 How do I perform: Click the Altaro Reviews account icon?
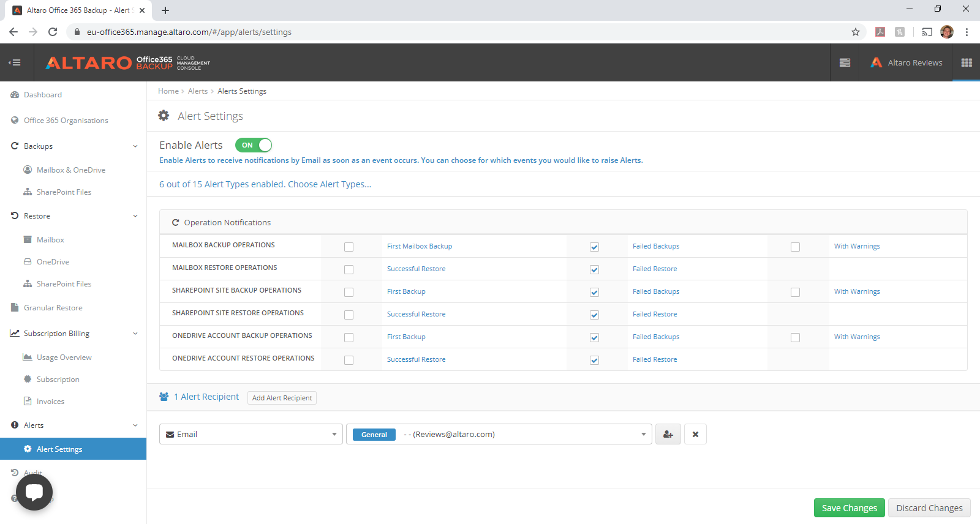(876, 62)
